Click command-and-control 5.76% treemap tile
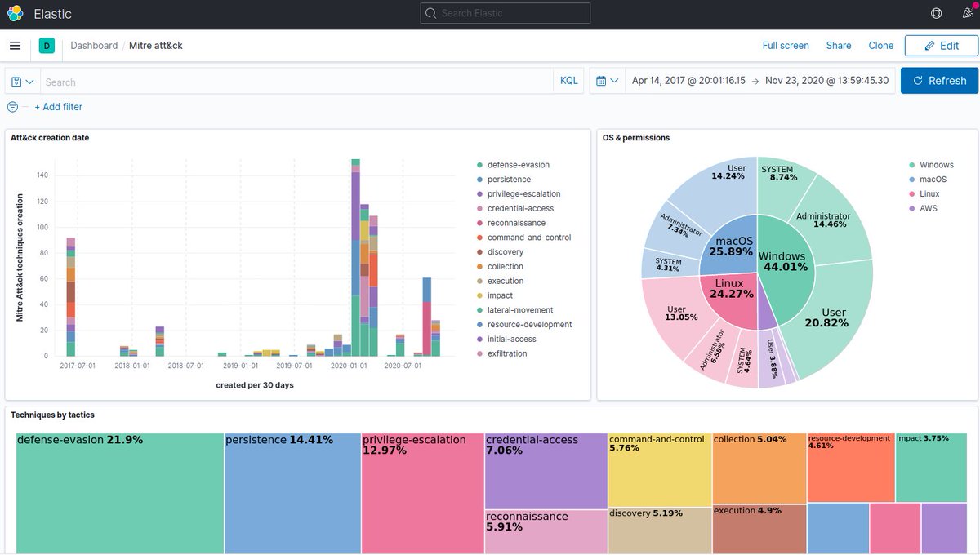Screen dimensions: 980x555 tap(659, 470)
